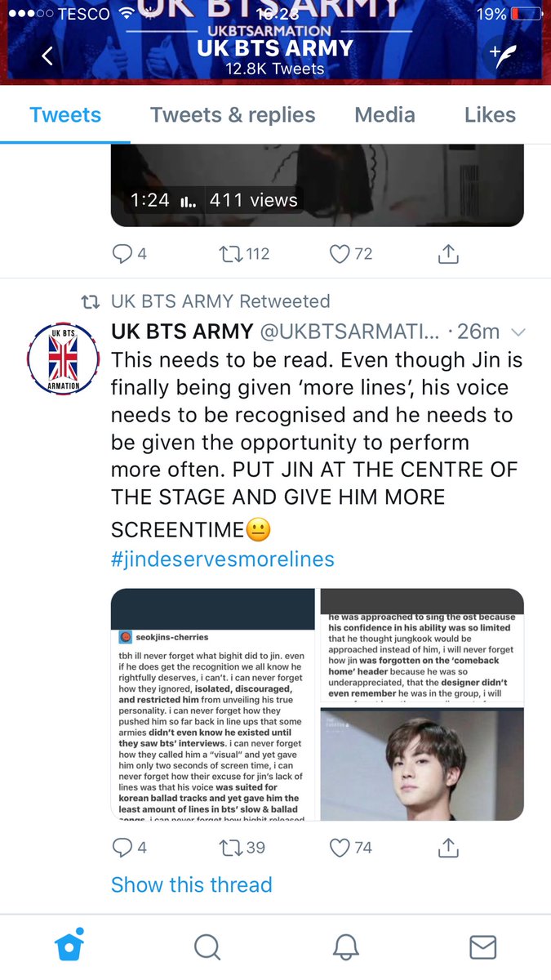The height and width of the screenshot is (980, 551).
Task: Tap Show this thread link
Action: [x=192, y=884]
